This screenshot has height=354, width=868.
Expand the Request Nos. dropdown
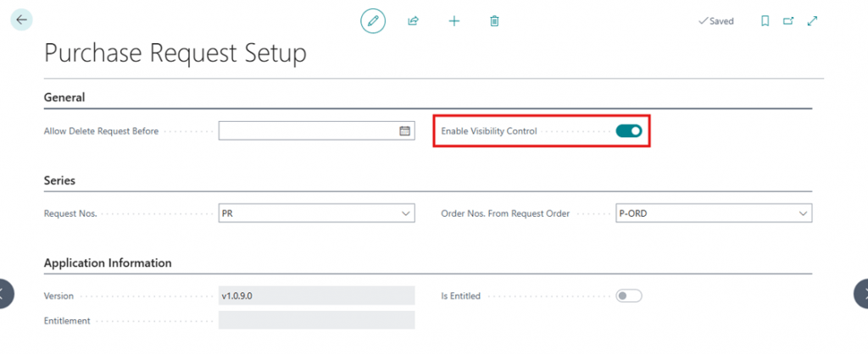(x=404, y=213)
